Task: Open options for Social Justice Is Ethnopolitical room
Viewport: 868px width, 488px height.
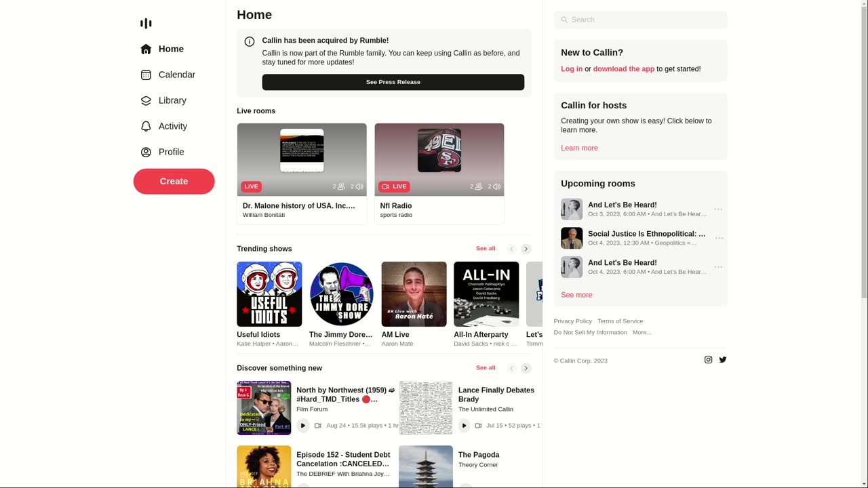Action: (x=718, y=238)
